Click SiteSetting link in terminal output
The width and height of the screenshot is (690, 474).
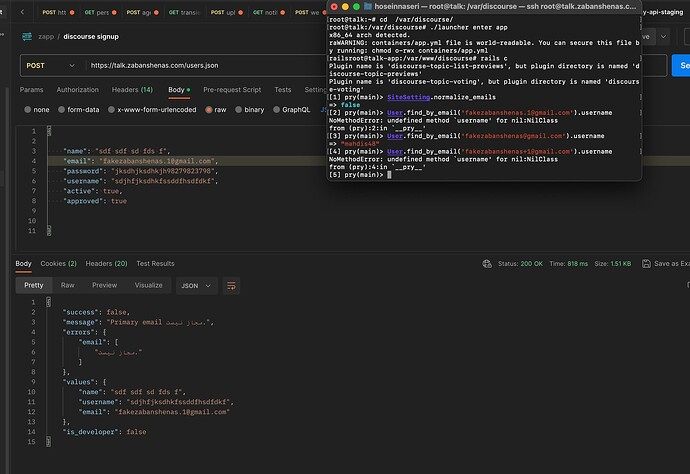(x=408, y=97)
